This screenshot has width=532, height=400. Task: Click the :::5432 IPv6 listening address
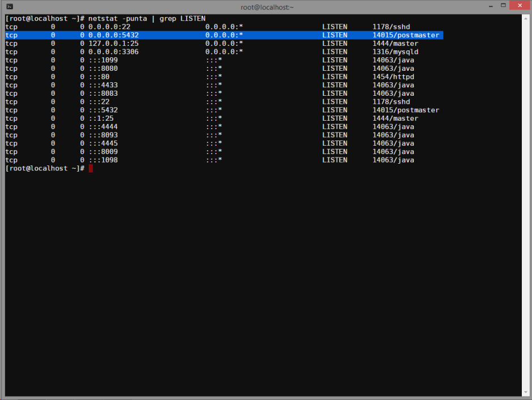point(103,110)
